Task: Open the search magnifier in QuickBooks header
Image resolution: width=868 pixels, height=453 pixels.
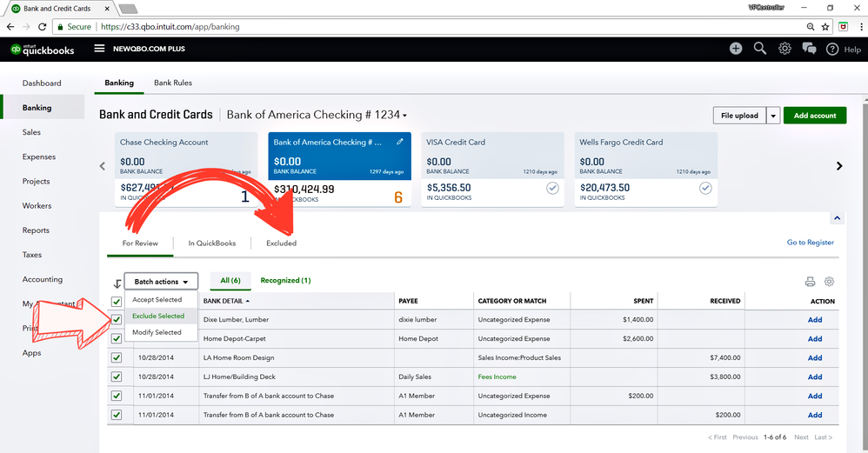Action: click(x=760, y=49)
